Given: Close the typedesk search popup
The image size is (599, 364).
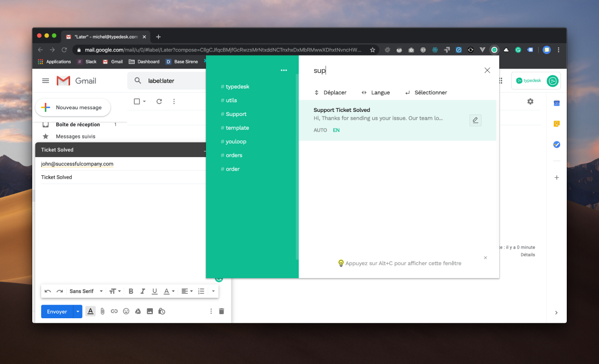Looking at the screenshot, I should click(x=487, y=70).
